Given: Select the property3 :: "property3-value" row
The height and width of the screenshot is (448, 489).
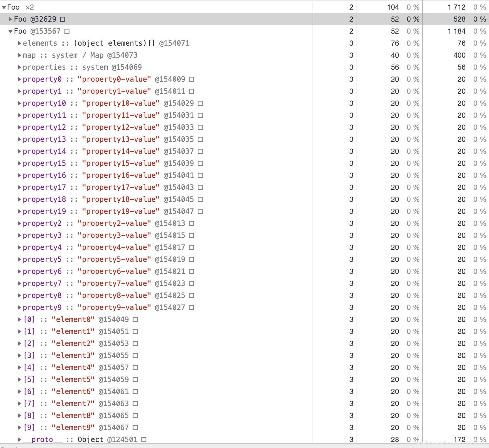Looking at the screenshot, I should [244, 235].
